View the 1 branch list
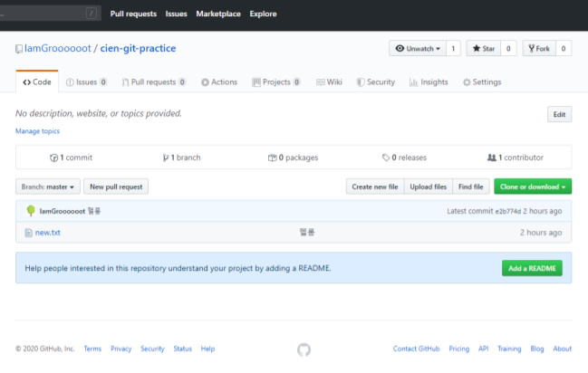The image size is (588, 373). tap(181, 158)
